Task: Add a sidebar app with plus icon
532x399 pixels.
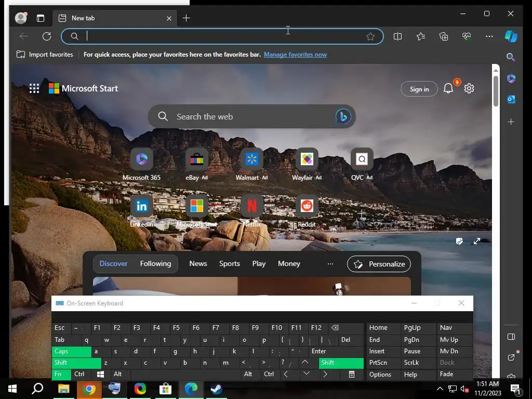Action: (511, 122)
